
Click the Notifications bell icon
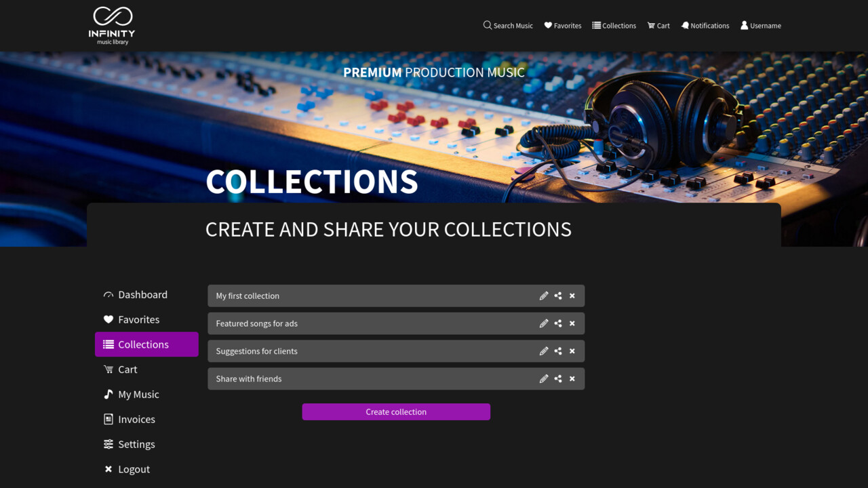(685, 25)
